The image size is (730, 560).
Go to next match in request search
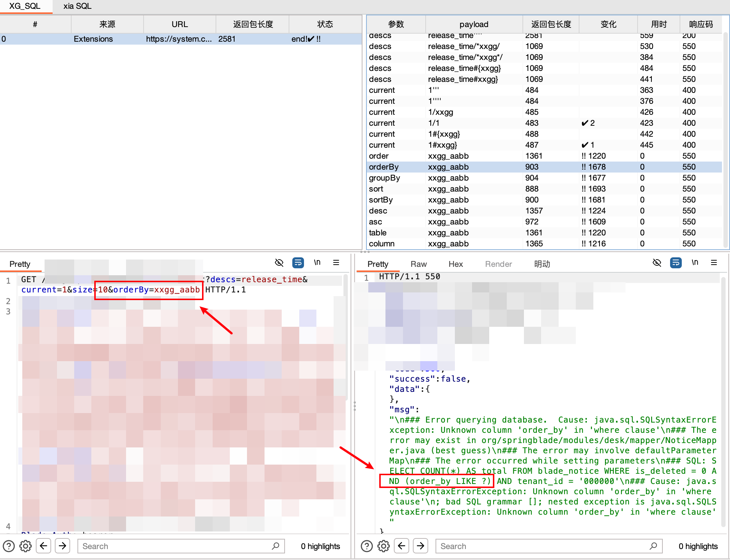(62, 546)
